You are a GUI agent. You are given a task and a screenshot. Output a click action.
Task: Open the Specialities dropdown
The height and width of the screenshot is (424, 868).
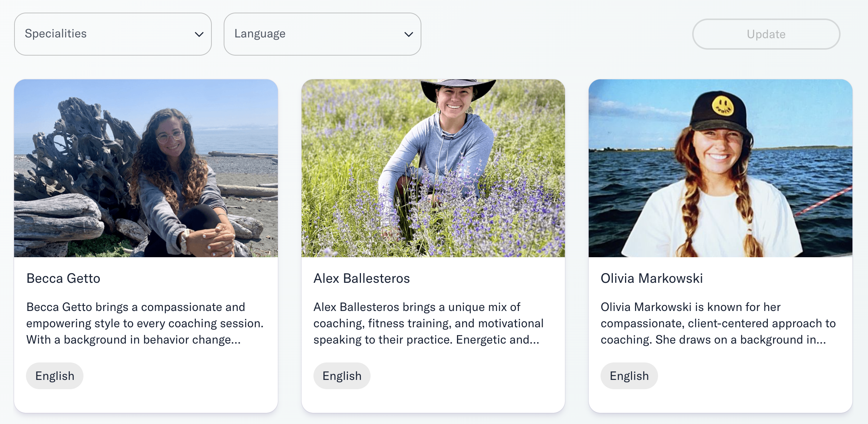tap(113, 34)
